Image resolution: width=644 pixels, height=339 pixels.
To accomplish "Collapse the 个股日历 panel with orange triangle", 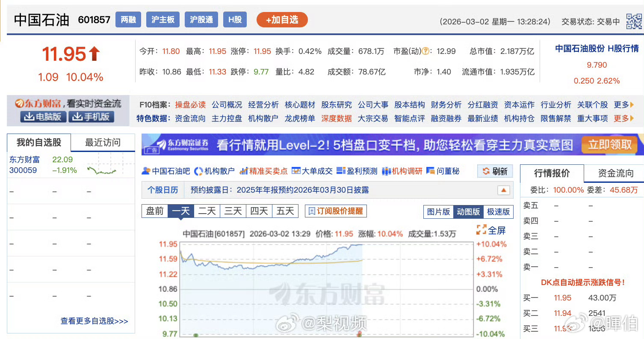I will (503, 190).
